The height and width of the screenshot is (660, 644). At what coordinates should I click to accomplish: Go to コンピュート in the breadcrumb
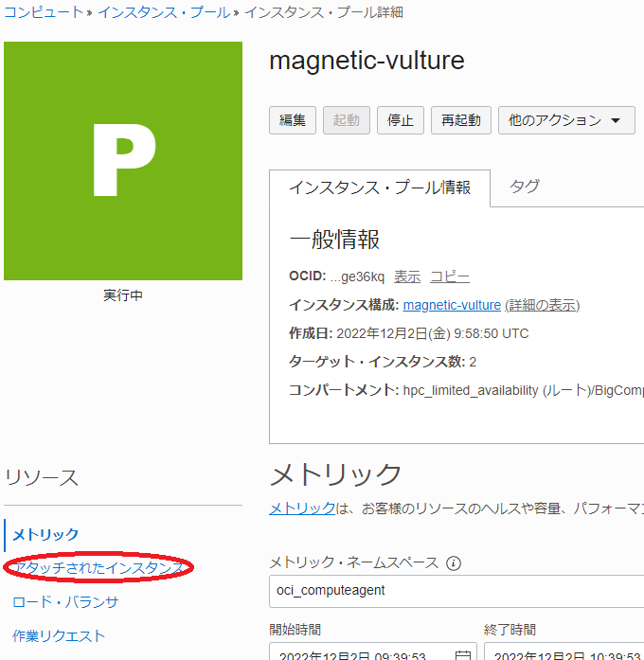tap(43, 12)
